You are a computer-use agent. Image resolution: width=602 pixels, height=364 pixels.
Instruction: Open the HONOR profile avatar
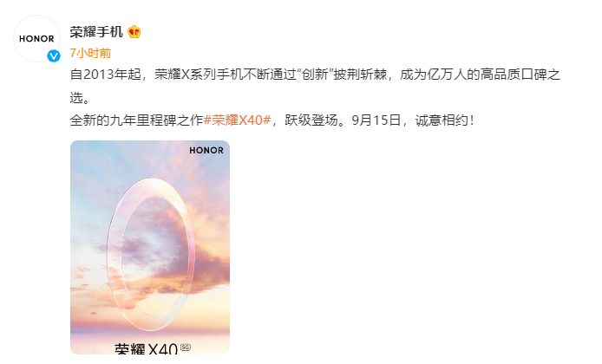(x=36, y=38)
